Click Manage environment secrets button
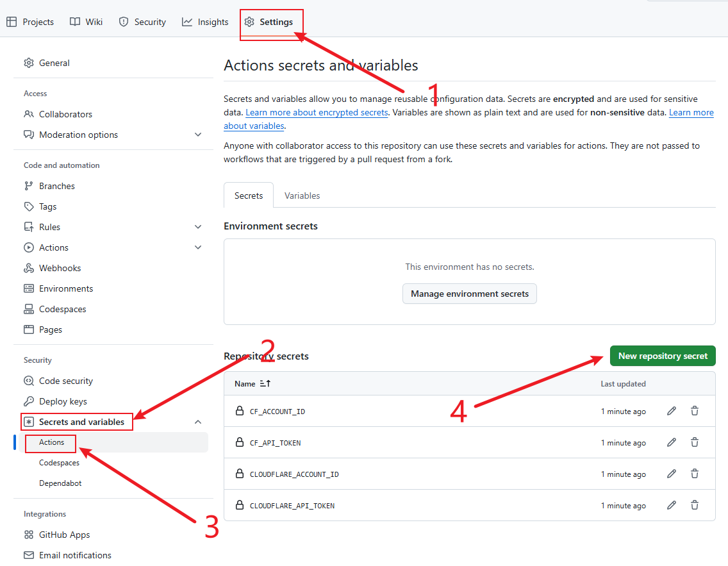The width and height of the screenshot is (728, 566). [469, 294]
